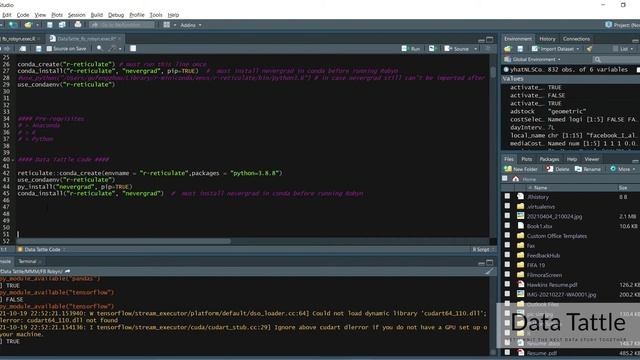The image size is (640, 360).
Task: Check the box for FeedbackHub folder
Action: [x=507, y=255]
